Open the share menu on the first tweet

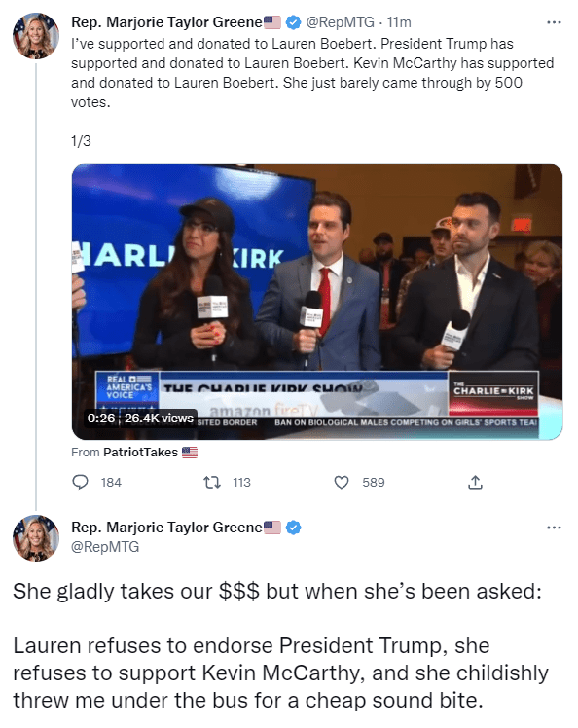pyautogui.click(x=475, y=482)
